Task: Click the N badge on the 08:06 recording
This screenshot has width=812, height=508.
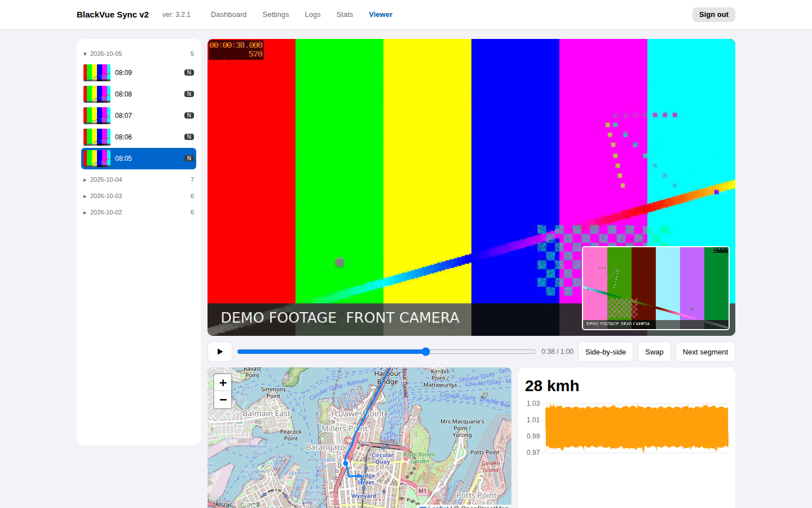Action: click(x=189, y=137)
